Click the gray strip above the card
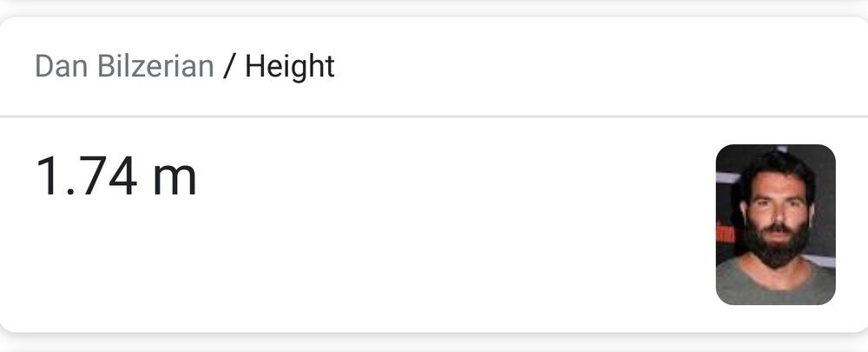 [434, 7]
